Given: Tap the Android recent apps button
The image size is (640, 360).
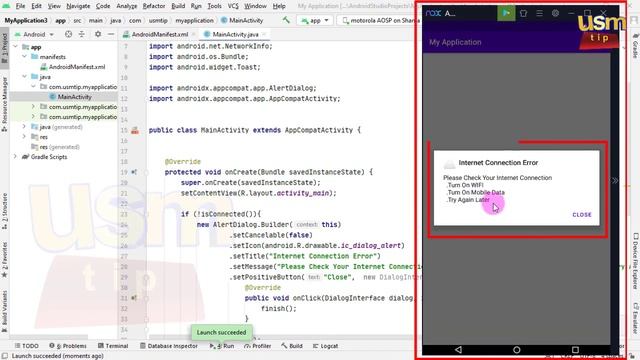Looking at the screenshot, I should point(575,350).
